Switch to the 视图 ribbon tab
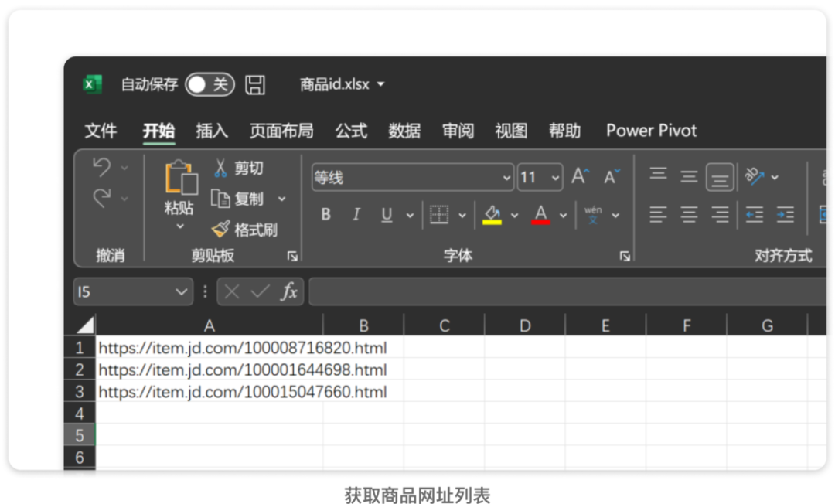 pyautogui.click(x=511, y=131)
